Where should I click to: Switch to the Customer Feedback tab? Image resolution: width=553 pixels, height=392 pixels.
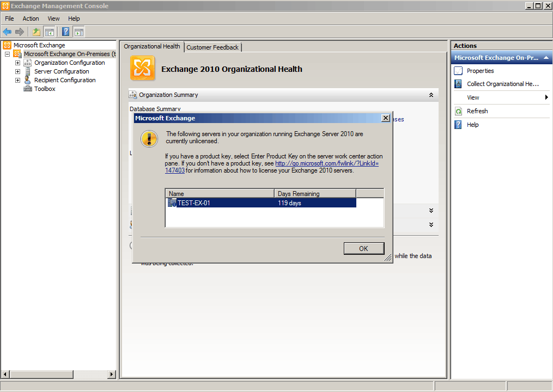(212, 47)
